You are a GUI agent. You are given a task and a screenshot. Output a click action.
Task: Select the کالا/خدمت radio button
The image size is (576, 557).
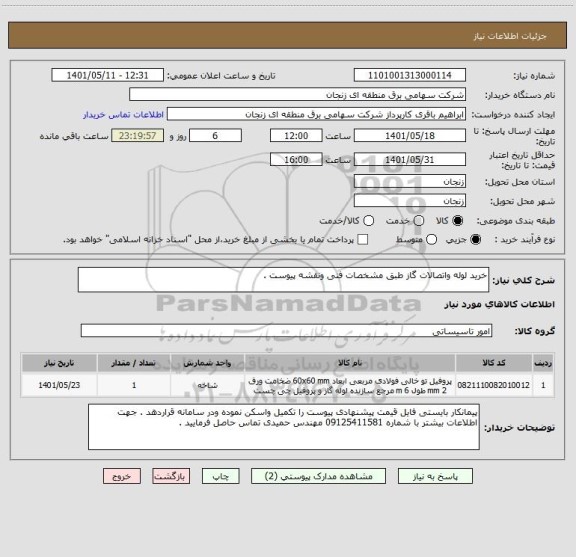[x=368, y=220]
